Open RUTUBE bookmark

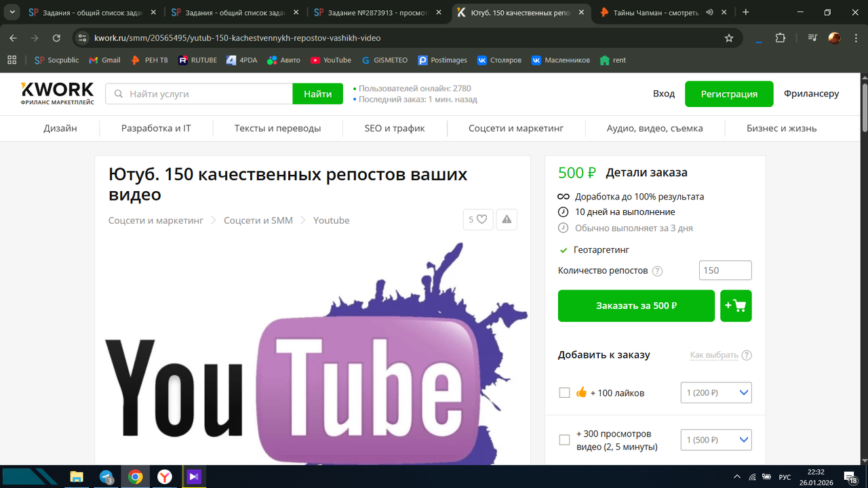click(197, 60)
